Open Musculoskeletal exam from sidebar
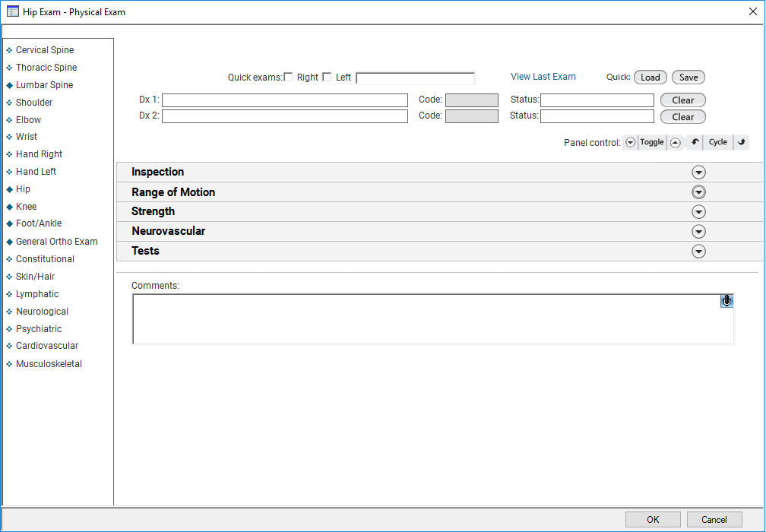766x532 pixels. coord(49,364)
